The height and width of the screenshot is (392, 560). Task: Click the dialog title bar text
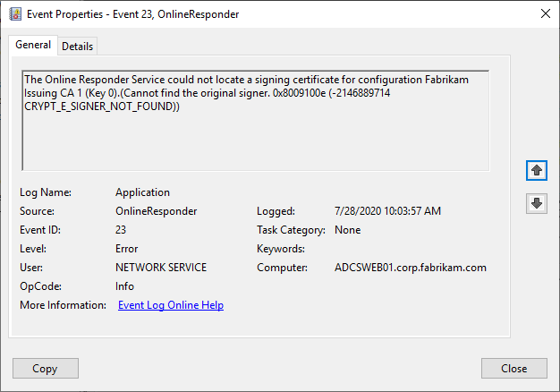point(132,14)
